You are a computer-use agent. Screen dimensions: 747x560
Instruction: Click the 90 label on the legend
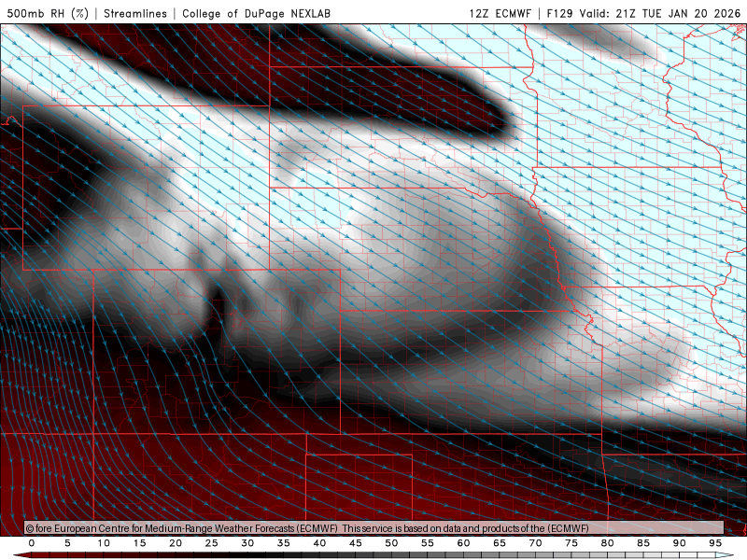pyautogui.click(x=679, y=543)
